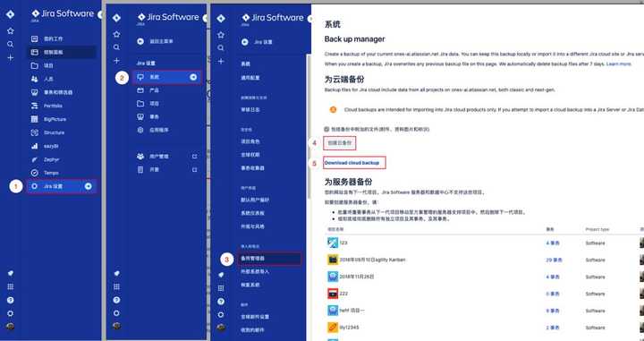This screenshot has height=341, width=644.
Task: Select 系统 in the middle Jira settings menu
Action: pyautogui.click(x=166, y=77)
